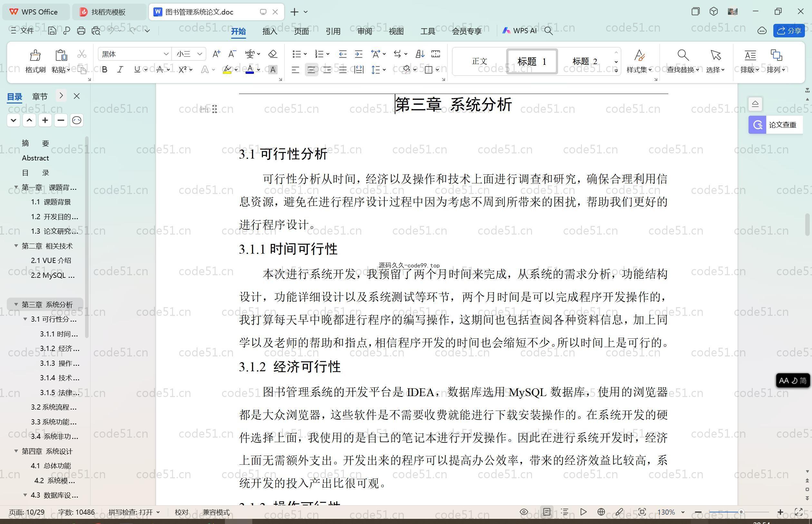The width and height of the screenshot is (812, 524).
Task: Open the zoom percentage dropdown (130%)
Action: tap(683, 512)
